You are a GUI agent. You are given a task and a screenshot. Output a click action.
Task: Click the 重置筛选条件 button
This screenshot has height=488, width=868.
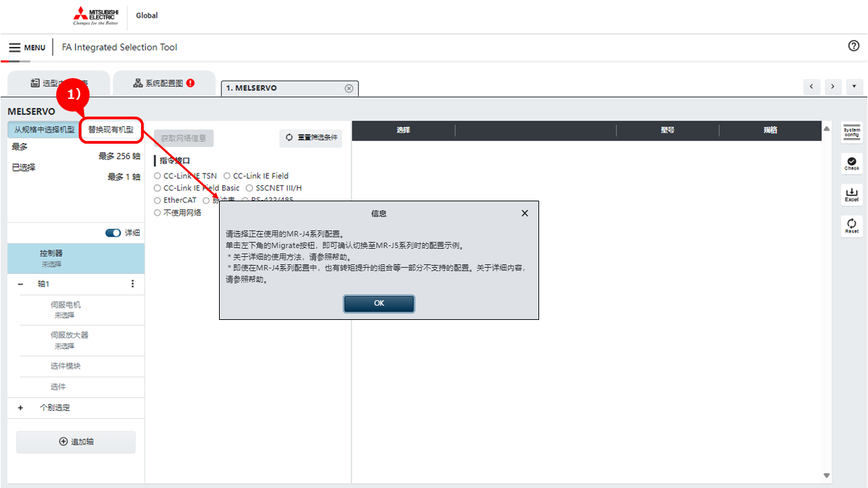click(x=311, y=138)
